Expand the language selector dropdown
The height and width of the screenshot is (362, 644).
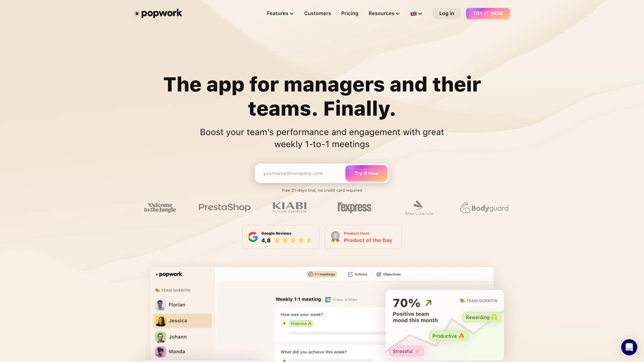coord(415,13)
